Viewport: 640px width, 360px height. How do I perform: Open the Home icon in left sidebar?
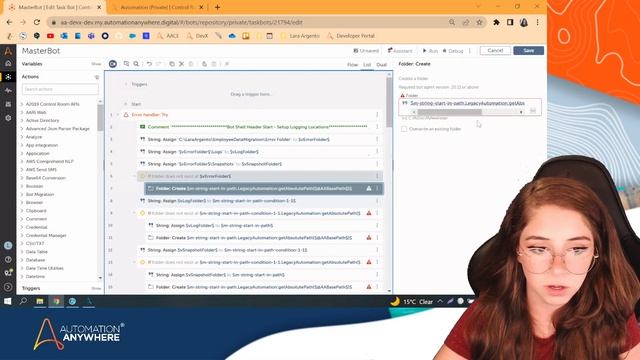click(8, 63)
